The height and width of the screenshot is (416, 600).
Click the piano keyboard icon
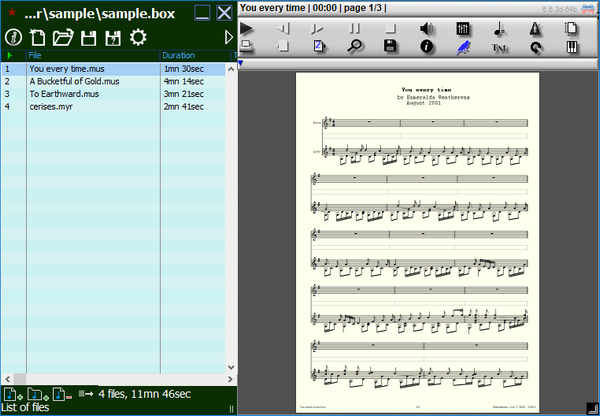[571, 46]
